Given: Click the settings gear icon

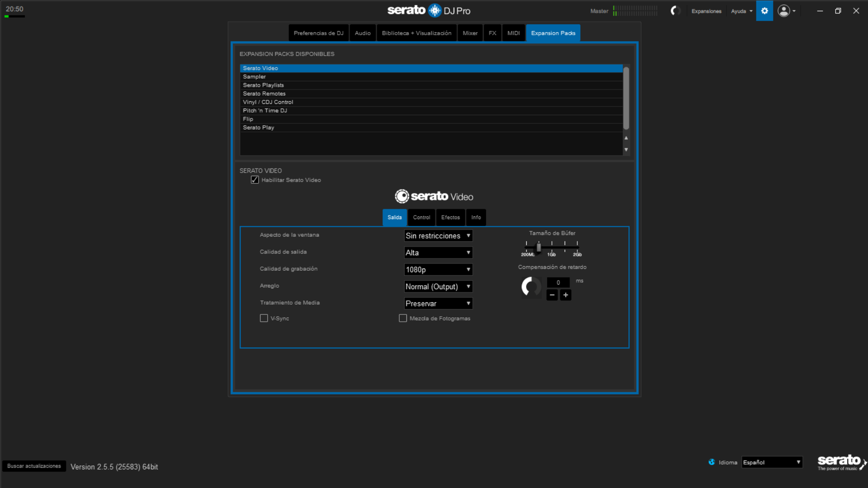Looking at the screenshot, I should coord(764,11).
